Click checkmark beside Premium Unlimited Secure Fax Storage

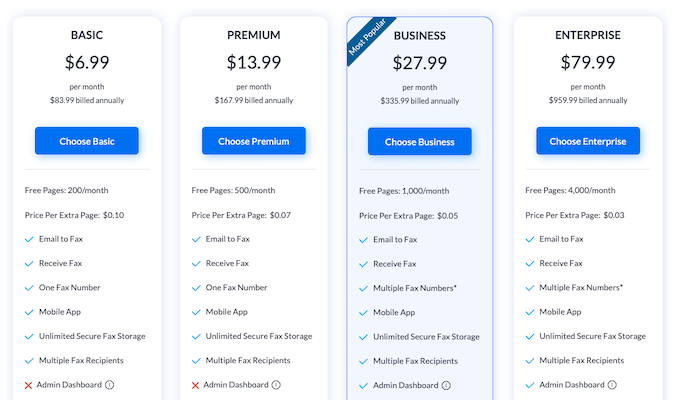[196, 336]
